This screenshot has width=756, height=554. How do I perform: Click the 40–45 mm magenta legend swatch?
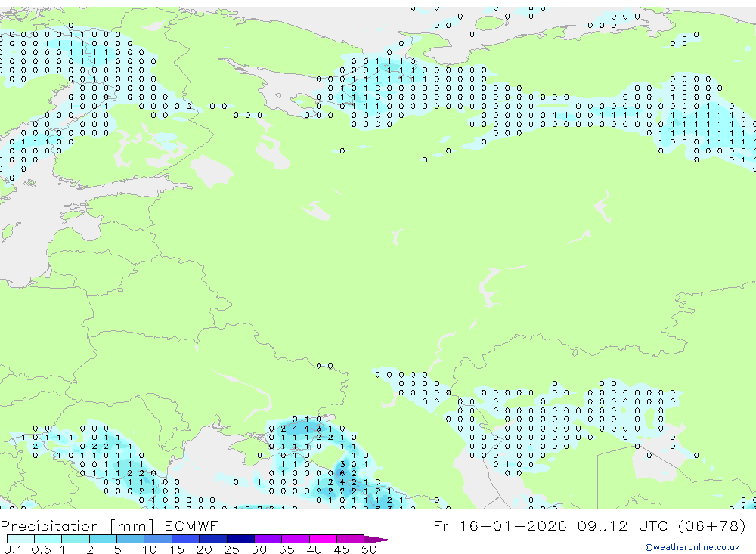pos(323,539)
